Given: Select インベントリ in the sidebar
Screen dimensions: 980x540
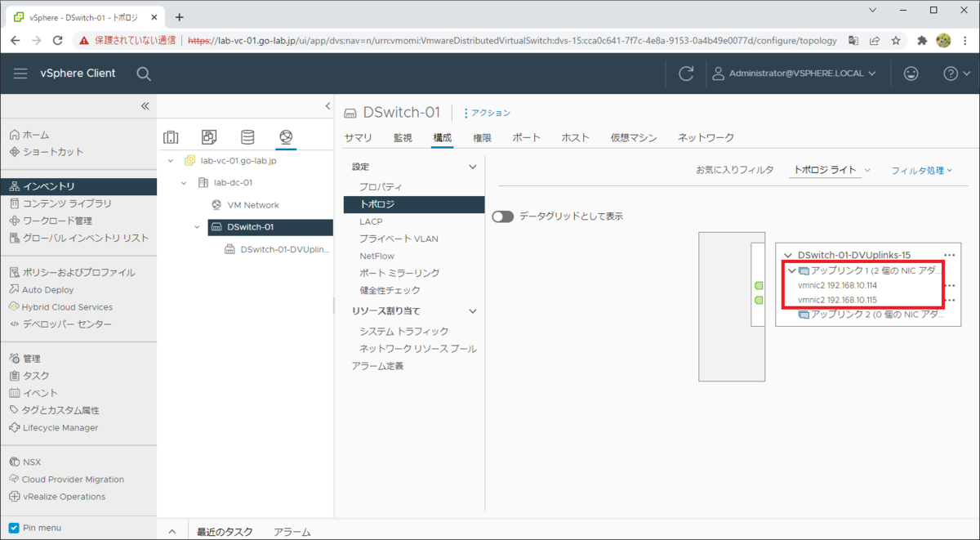Looking at the screenshot, I should pos(78,186).
